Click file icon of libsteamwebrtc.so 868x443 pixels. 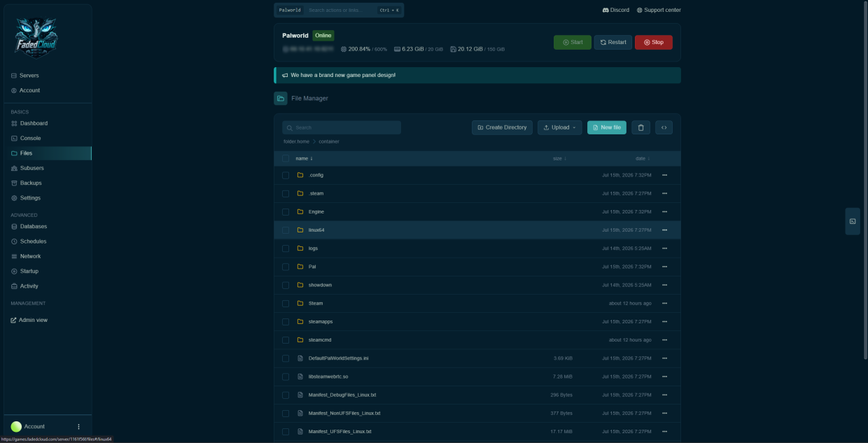(300, 377)
